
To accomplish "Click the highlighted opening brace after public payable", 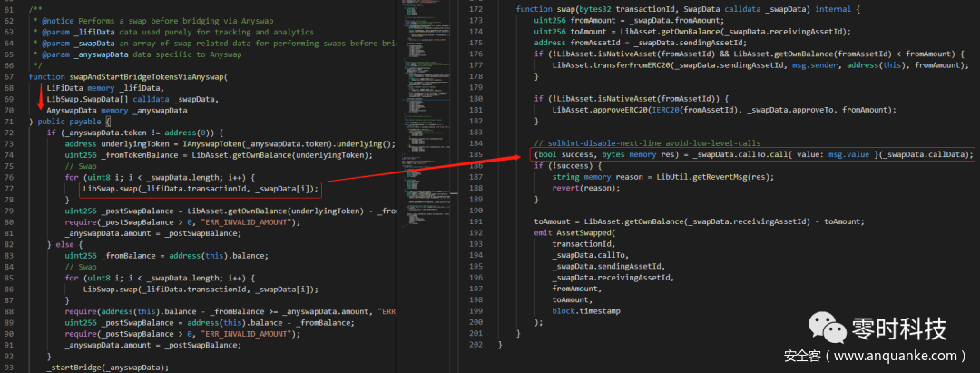I will [x=106, y=122].
